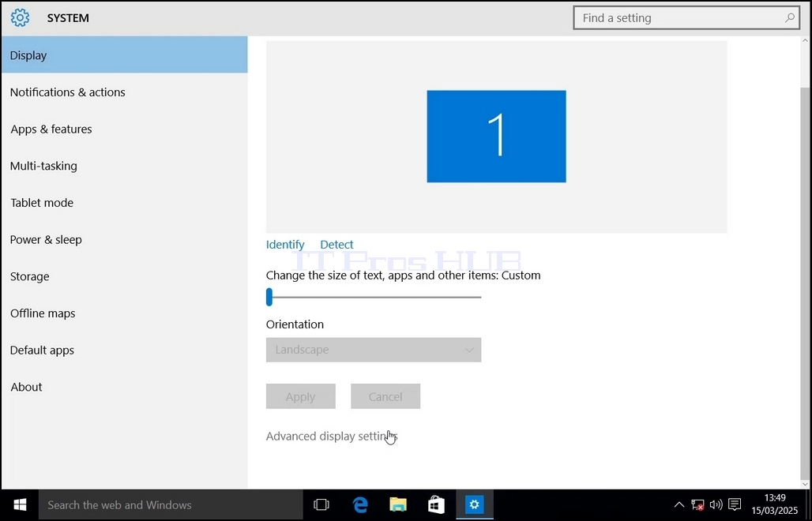Show hidden tray icons chevron

tap(679, 504)
